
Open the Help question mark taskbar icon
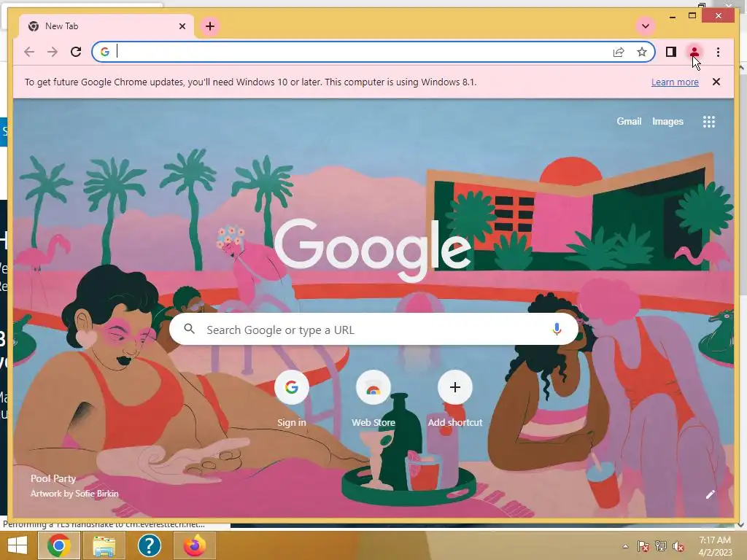[149, 545]
